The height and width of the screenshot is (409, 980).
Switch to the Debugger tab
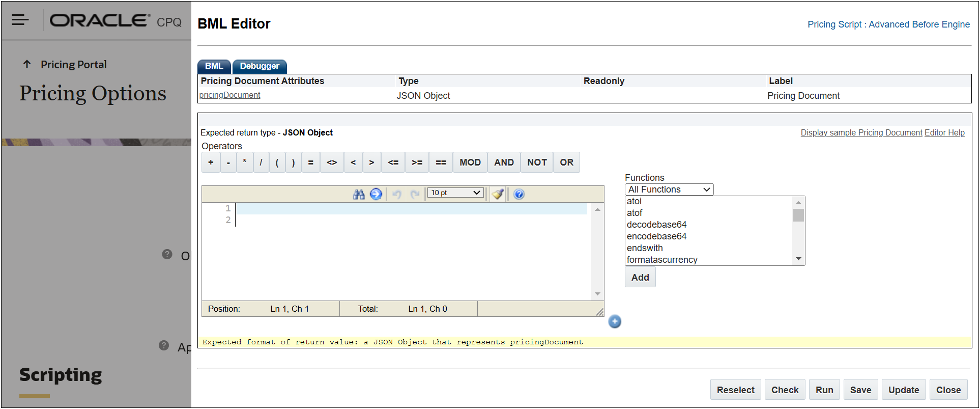[260, 66]
